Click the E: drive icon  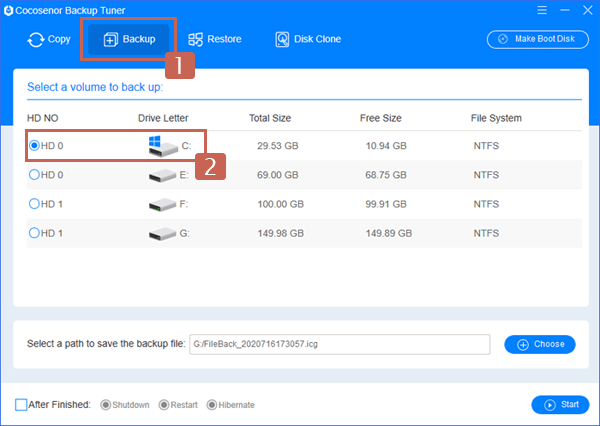coord(163,176)
